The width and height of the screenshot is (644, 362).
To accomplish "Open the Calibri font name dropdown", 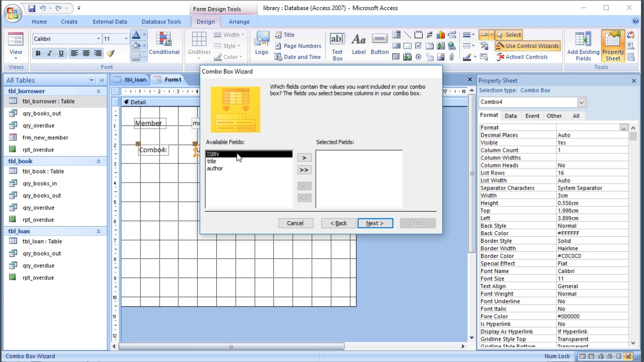I will pyautogui.click(x=98, y=39).
